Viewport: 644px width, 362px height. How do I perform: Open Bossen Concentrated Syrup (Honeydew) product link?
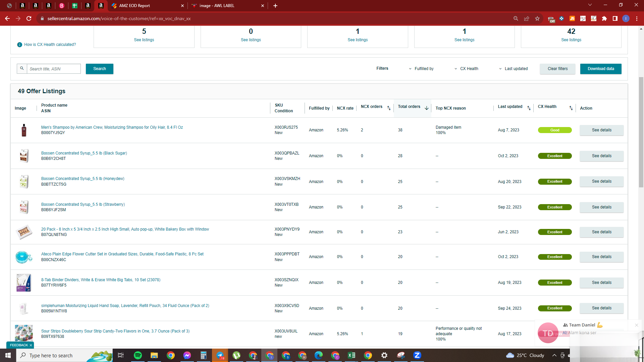[83, 179]
